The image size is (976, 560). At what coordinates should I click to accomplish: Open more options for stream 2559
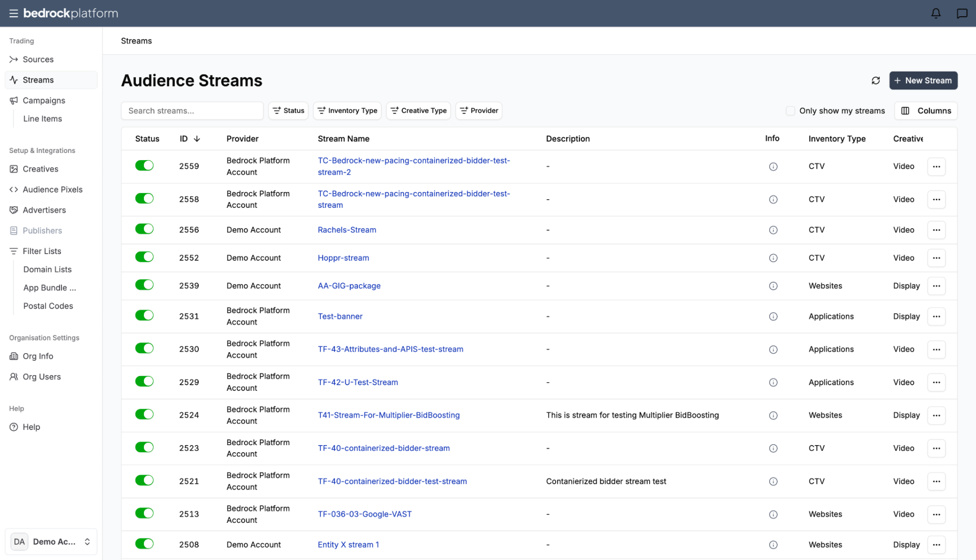click(936, 166)
